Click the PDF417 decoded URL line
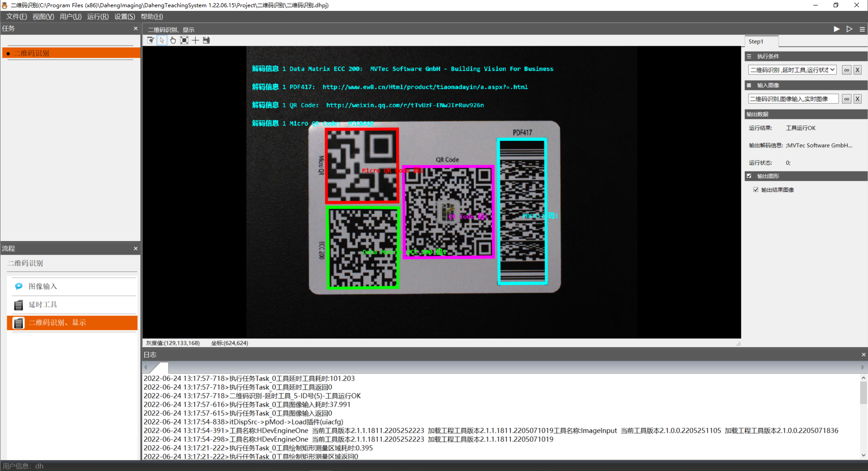This screenshot has height=471, width=868. [x=390, y=87]
